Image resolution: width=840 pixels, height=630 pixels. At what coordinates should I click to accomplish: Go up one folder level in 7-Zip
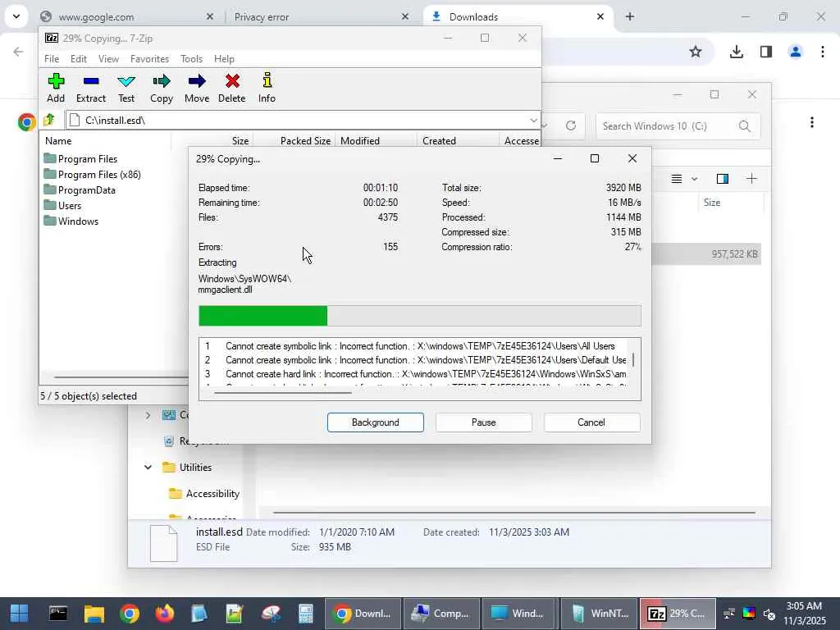(49, 120)
